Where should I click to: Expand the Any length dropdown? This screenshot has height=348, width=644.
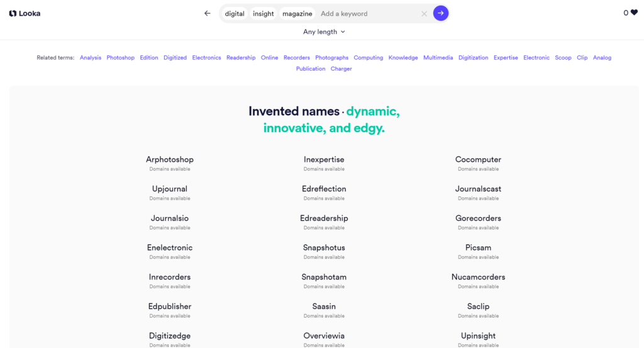(x=324, y=31)
